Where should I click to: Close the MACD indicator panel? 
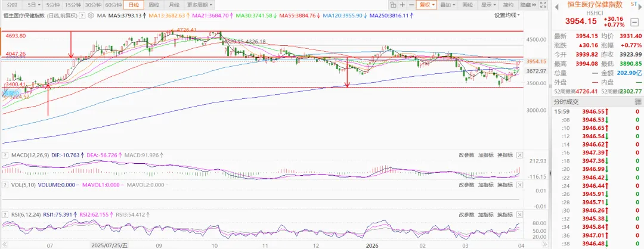click(x=519, y=155)
